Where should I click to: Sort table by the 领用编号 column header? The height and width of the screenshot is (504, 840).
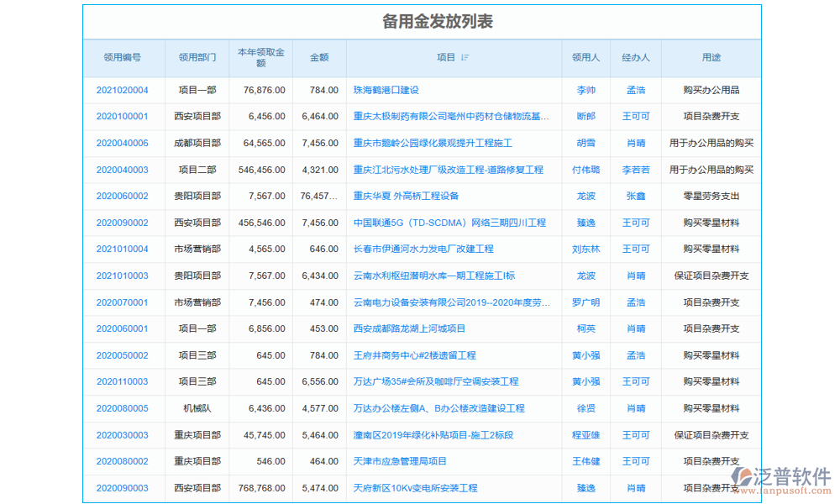pos(123,58)
